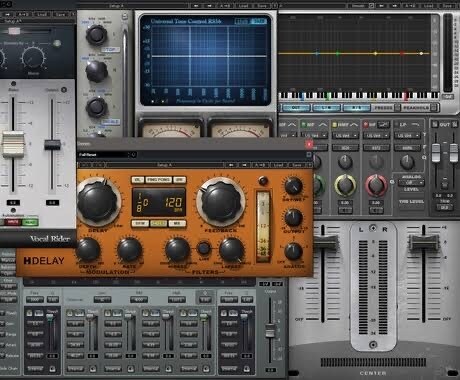
Task: Click the output fader on the multiband compressor
Action: 270,330
